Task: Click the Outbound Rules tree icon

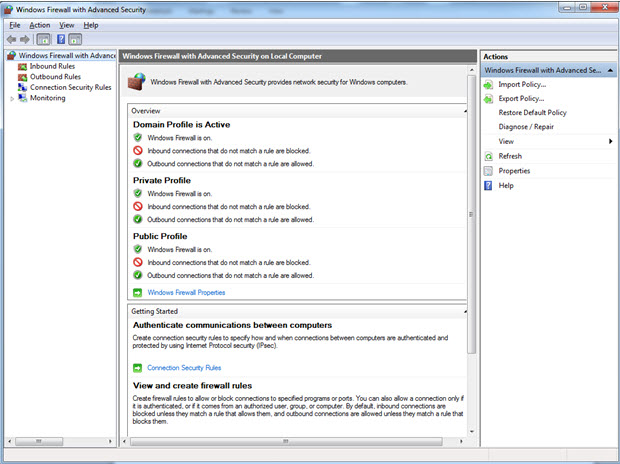Action: click(x=23, y=77)
